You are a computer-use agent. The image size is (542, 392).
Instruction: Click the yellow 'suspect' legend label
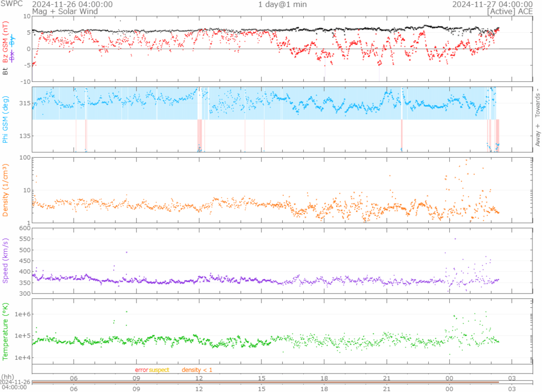pyautogui.click(x=159, y=370)
